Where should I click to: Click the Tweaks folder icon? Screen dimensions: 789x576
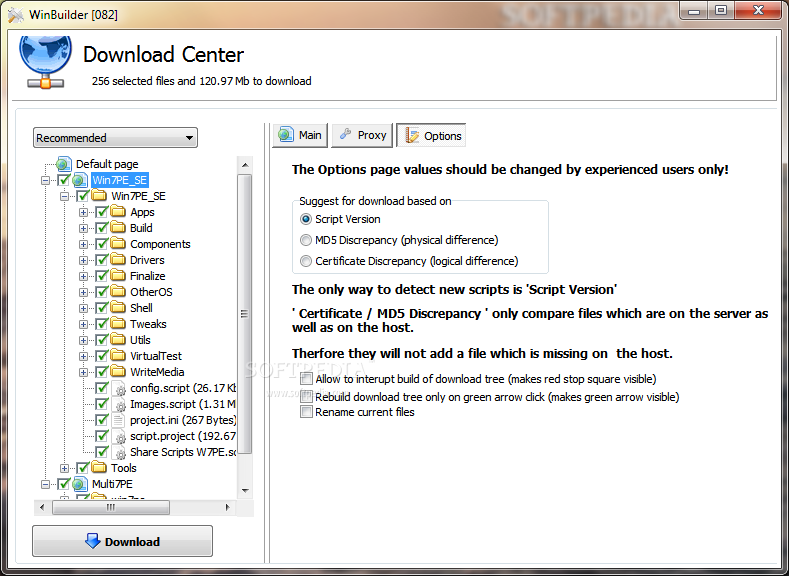[x=118, y=323]
